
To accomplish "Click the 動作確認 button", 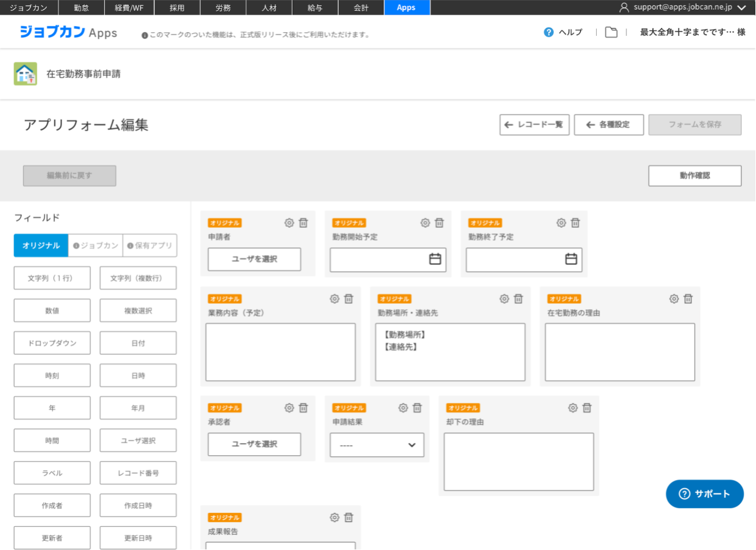I will (695, 176).
